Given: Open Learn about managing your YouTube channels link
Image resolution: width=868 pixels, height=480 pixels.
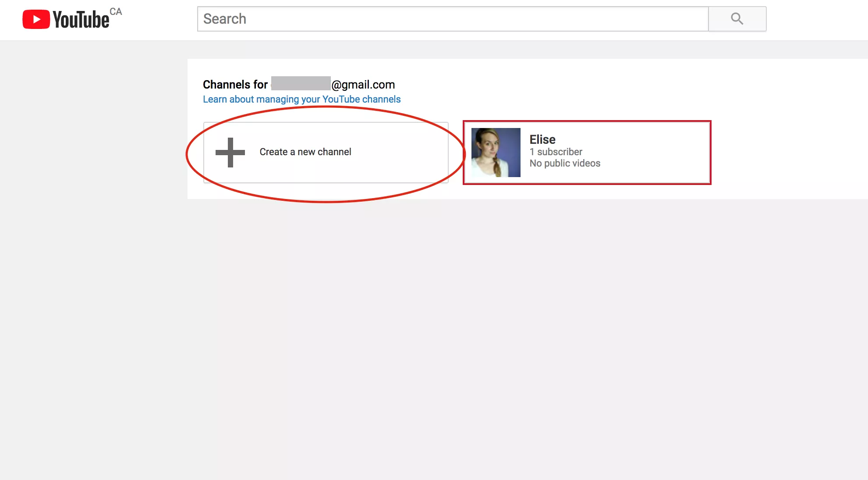Looking at the screenshot, I should click(x=301, y=100).
